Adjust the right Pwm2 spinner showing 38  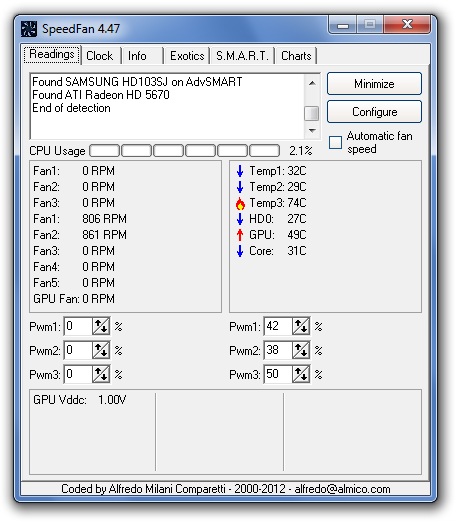click(301, 350)
